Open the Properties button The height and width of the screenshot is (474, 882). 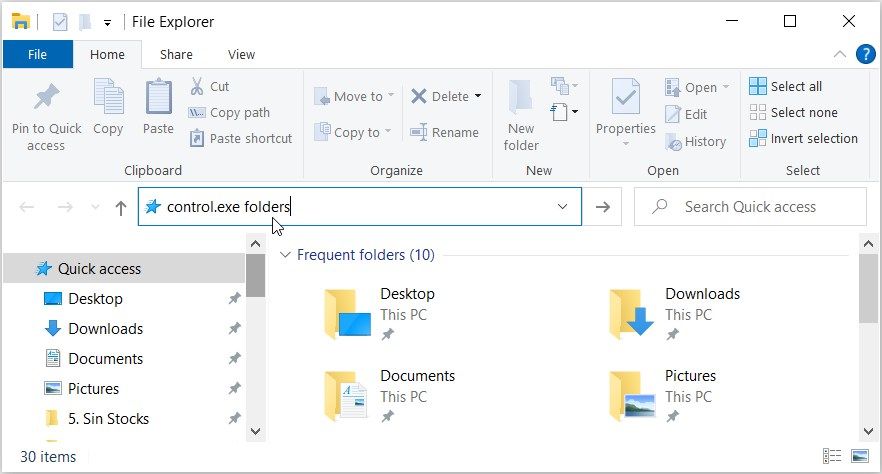[626, 112]
